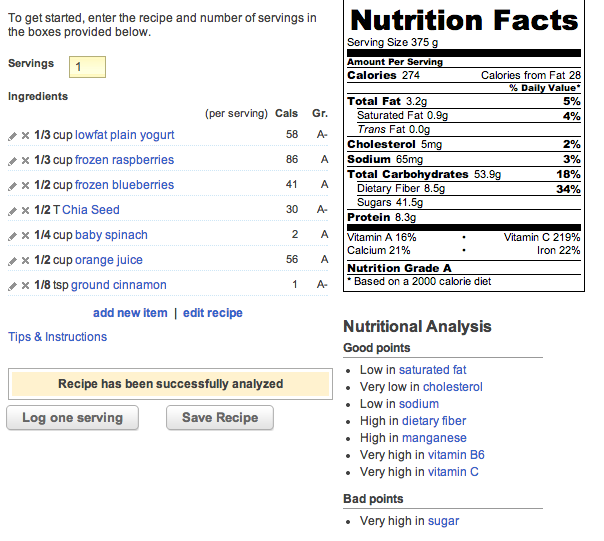Edit the ground cinnamon row with pencil icon
Screen dimensions: 604x541
(x=13, y=286)
